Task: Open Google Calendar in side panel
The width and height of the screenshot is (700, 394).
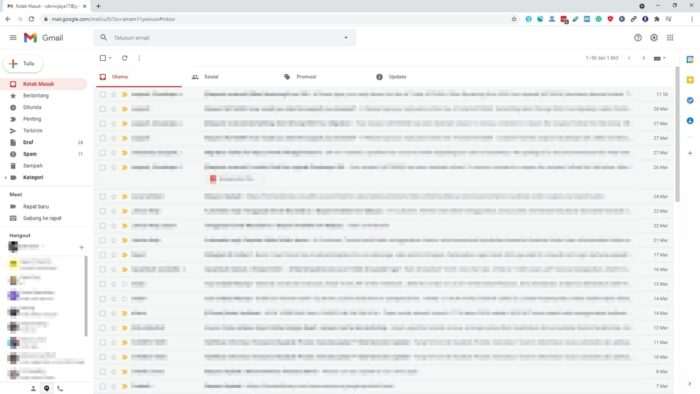Action: [x=690, y=59]
